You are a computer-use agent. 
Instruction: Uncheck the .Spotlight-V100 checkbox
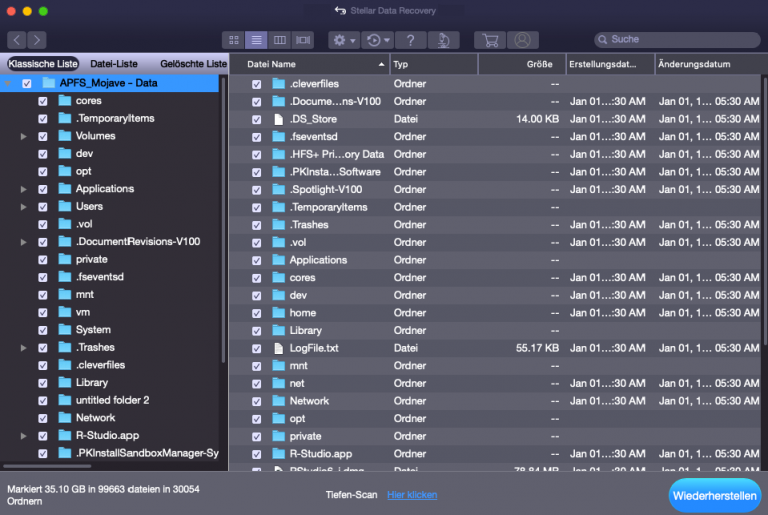tap(256, 190)
